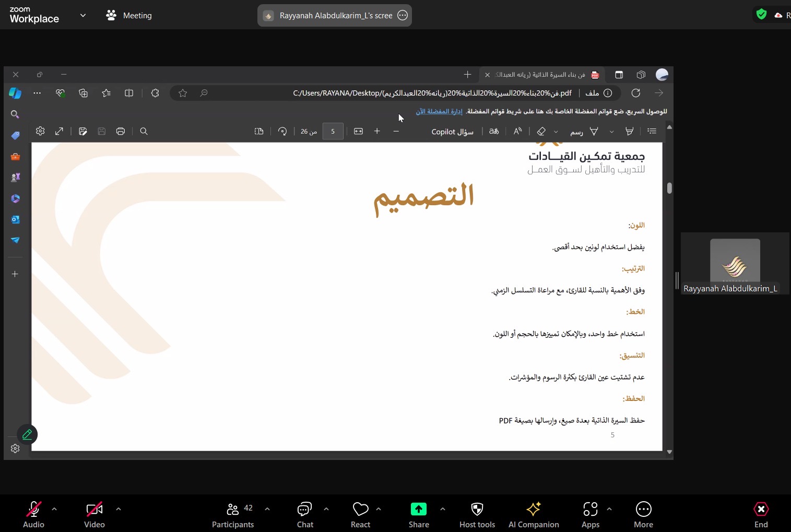The width and height of the screenshot is (791, 532).
Task: Open Host tools shield
Action: (x=477, y=514)
